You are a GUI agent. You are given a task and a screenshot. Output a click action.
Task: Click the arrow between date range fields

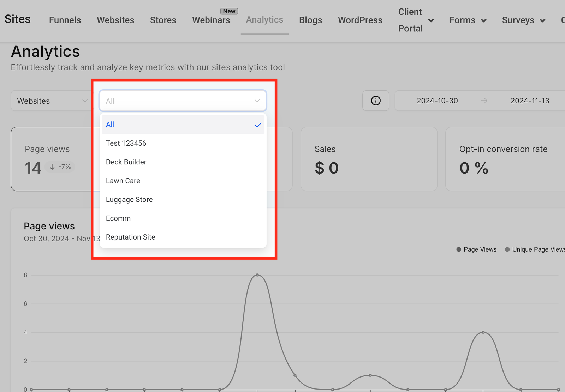tap(484, 101)
